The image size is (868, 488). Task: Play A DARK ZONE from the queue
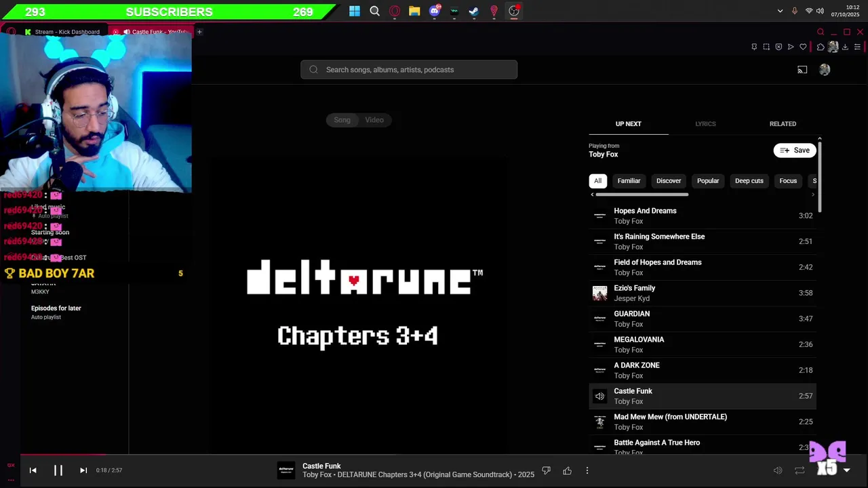click(x=703, y=370)
